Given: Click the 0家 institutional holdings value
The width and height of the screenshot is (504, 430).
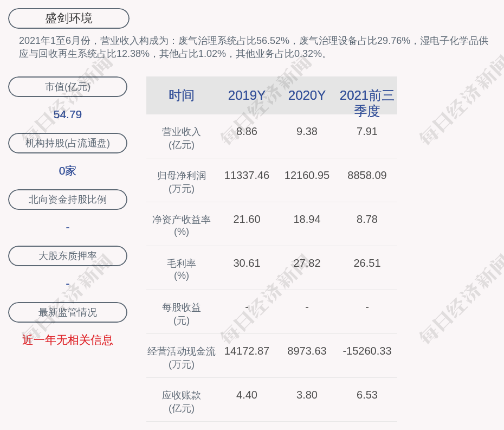Looking at the screenshot, I should pos(68,171).
